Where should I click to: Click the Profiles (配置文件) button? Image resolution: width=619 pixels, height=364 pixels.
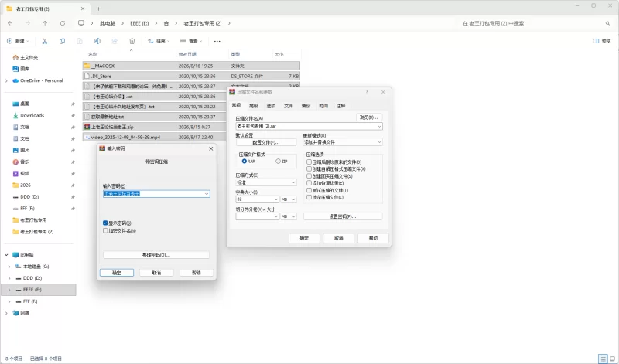266,142
